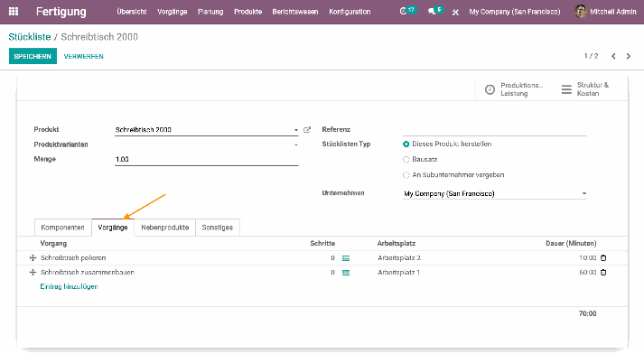The image size is (644, 354).
Task: Delete the Schreibtisch zusammenbauen row with trash icon
Action: pos(603,273)
